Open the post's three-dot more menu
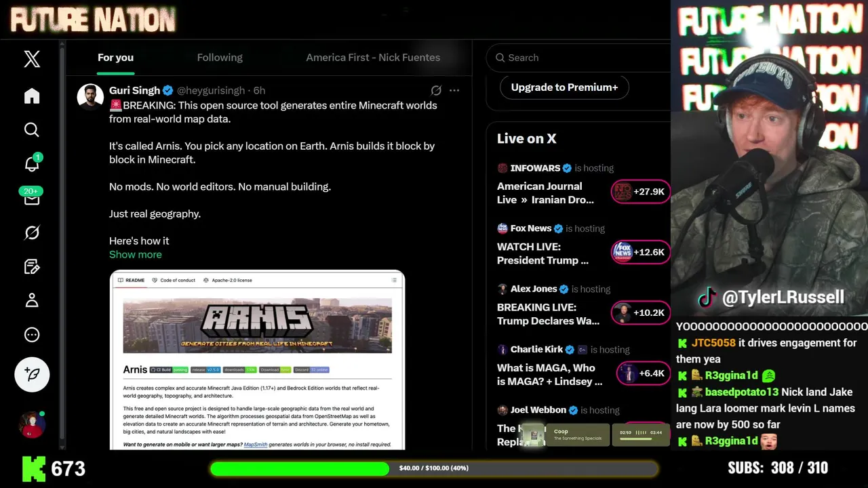 454,90
